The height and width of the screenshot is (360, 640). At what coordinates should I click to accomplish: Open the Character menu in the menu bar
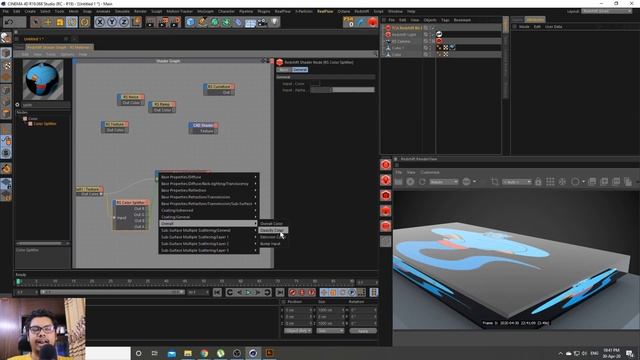(x=226, y=11)
